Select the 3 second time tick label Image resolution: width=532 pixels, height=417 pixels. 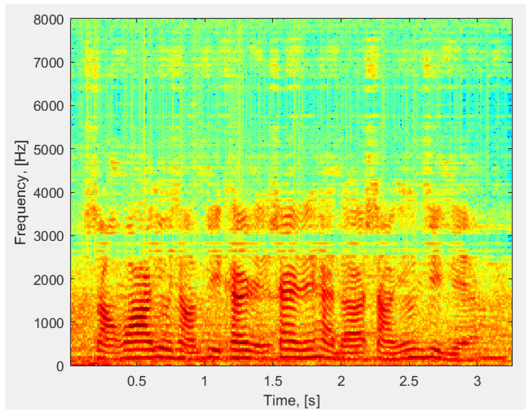[477, 381]
